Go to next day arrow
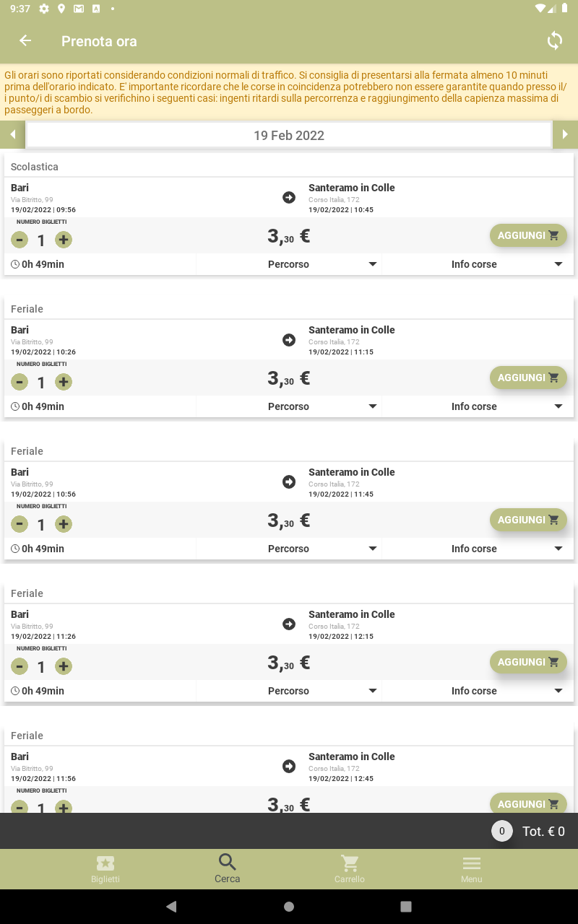Viewport: 578px width, 924px height. pos(565,135)
